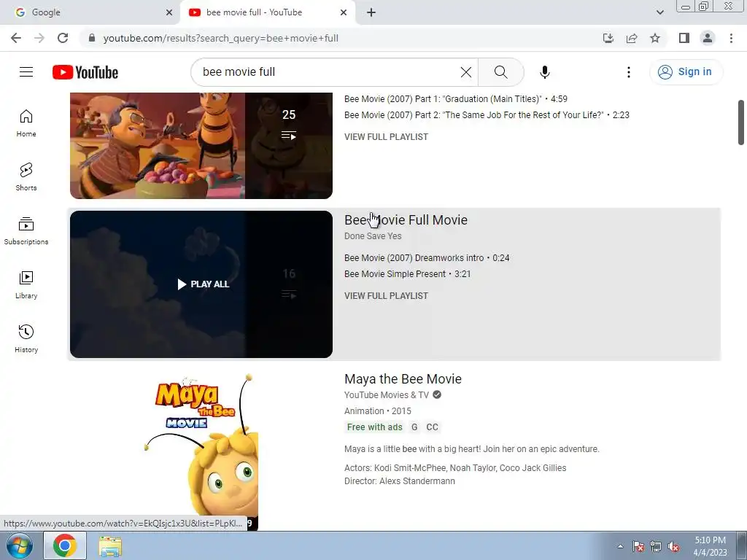Play Bee Movie Simple Present video
The width and height of the screenshot is (747, 560).
point(407,274)
